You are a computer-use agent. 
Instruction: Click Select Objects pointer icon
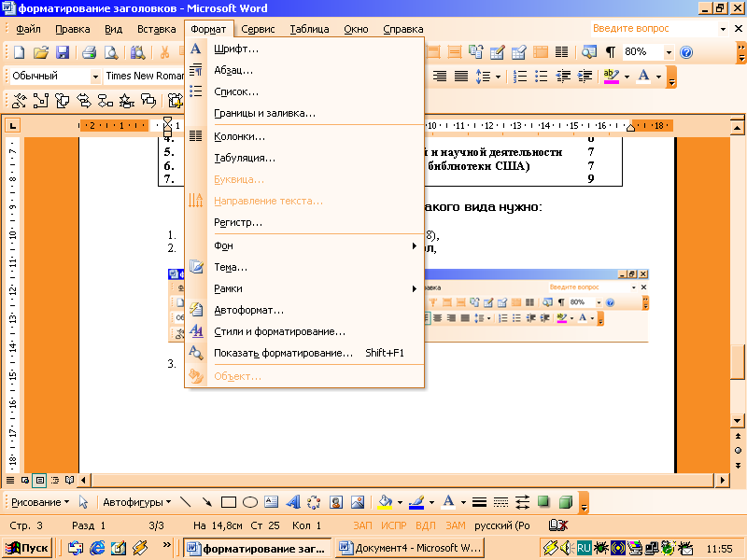click(x=83, y=502)
